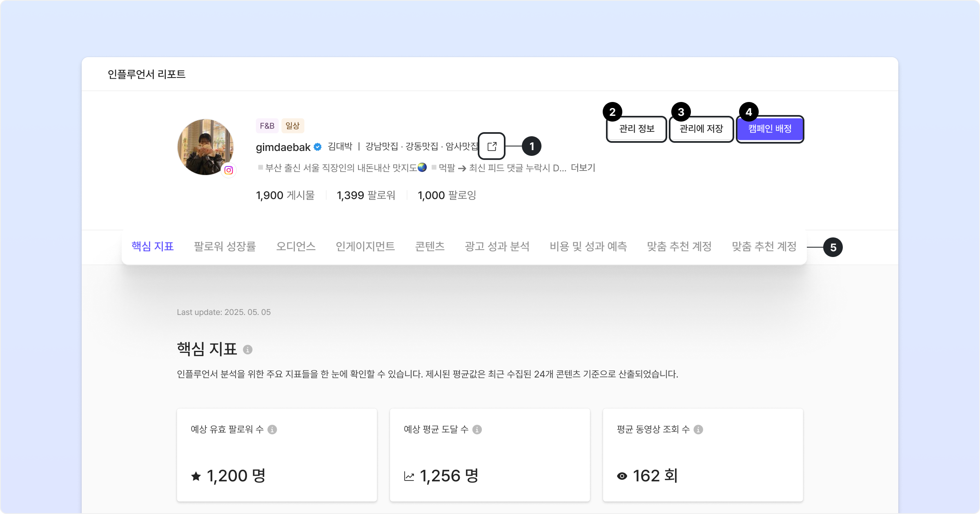Click the Instagram badge on the profile photo
The image size is (980, 514).
tap(229, 170)
